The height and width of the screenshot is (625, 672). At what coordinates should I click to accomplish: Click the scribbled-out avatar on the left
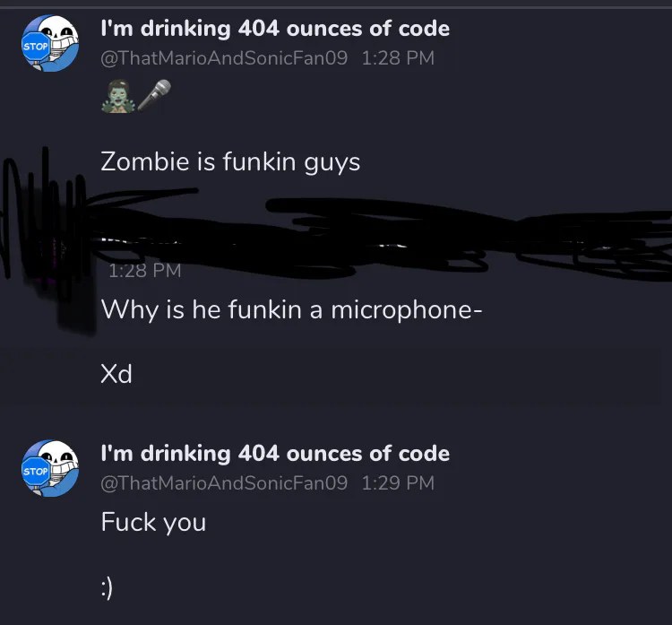(x=47, y=240)
